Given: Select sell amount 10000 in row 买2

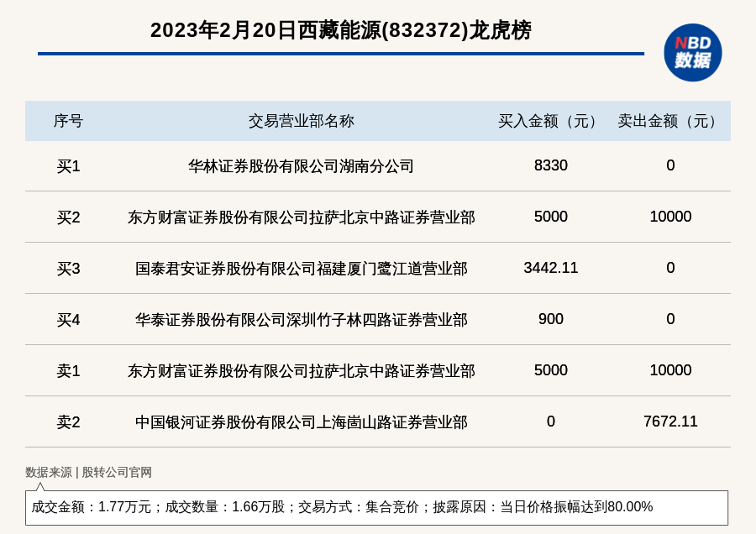Looking at the screenshot, I should 670,217.
